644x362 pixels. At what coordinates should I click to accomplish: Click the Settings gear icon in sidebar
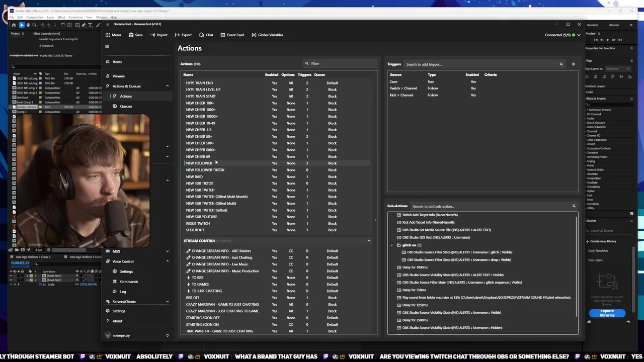[x=108, y=311]
